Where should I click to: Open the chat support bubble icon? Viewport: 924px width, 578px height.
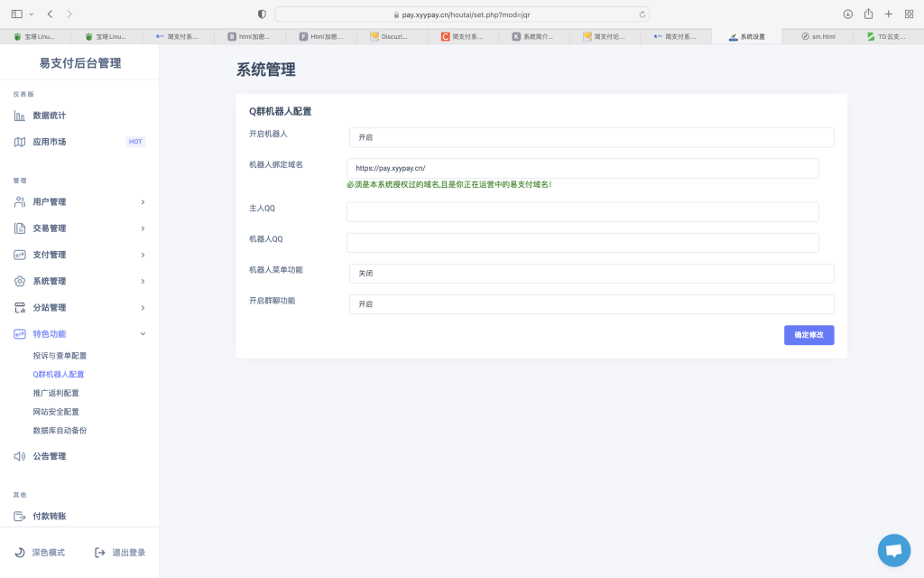[x=893, y=550]
